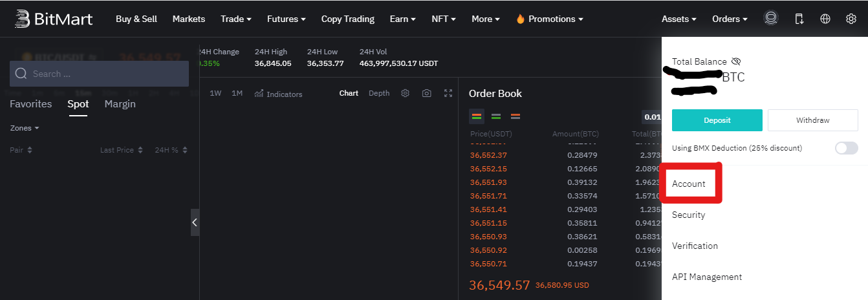868x300 pixels.
Task: Open the language globe icon
Action: (x=825, y=19)
